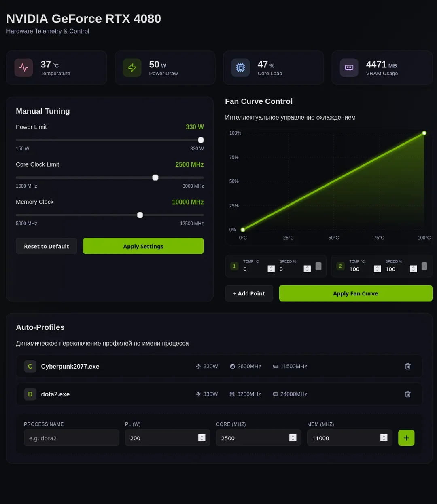The height and width of the screenshot is (504, 437).
Task: Apply the manual tuning settings
Action: tap(143, 246)
